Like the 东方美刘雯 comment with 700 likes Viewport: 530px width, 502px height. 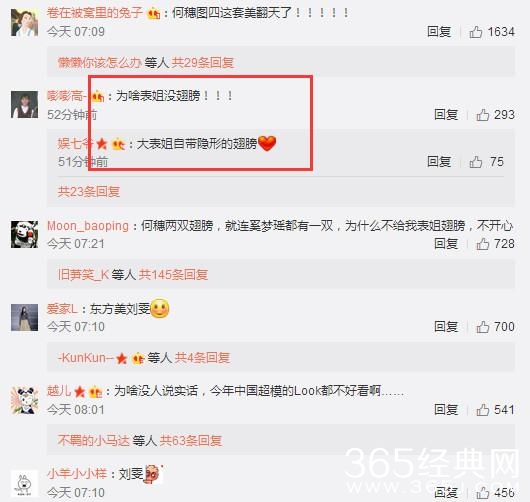(483, 327)
